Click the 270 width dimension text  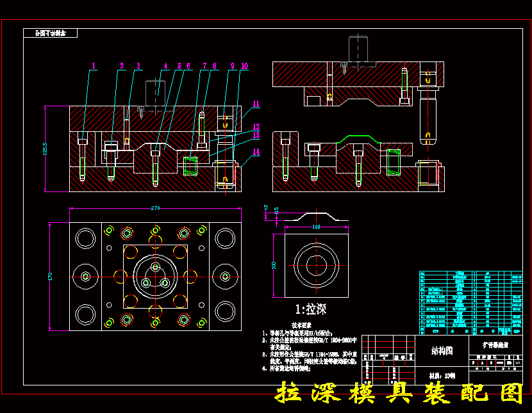coord(155,208)
